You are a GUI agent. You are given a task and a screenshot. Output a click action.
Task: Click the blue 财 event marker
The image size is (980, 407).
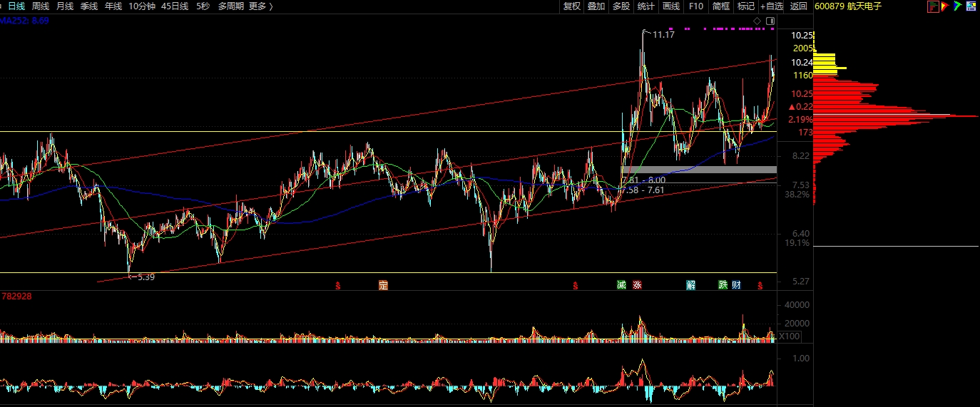(736, 285)
